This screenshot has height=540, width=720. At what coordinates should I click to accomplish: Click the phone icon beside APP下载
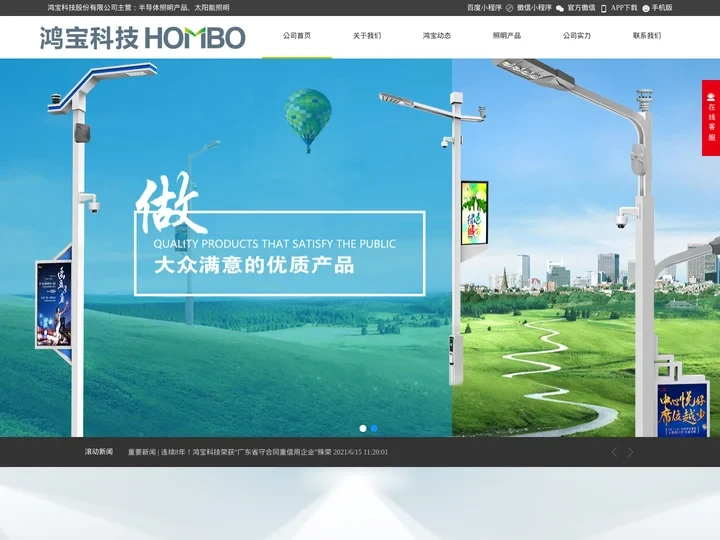tap(603, 8)
